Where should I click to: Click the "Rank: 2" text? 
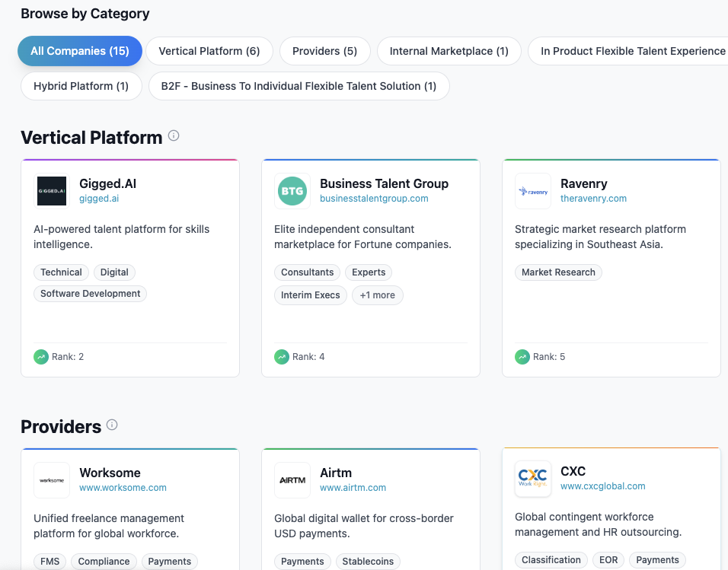(68, 357)
